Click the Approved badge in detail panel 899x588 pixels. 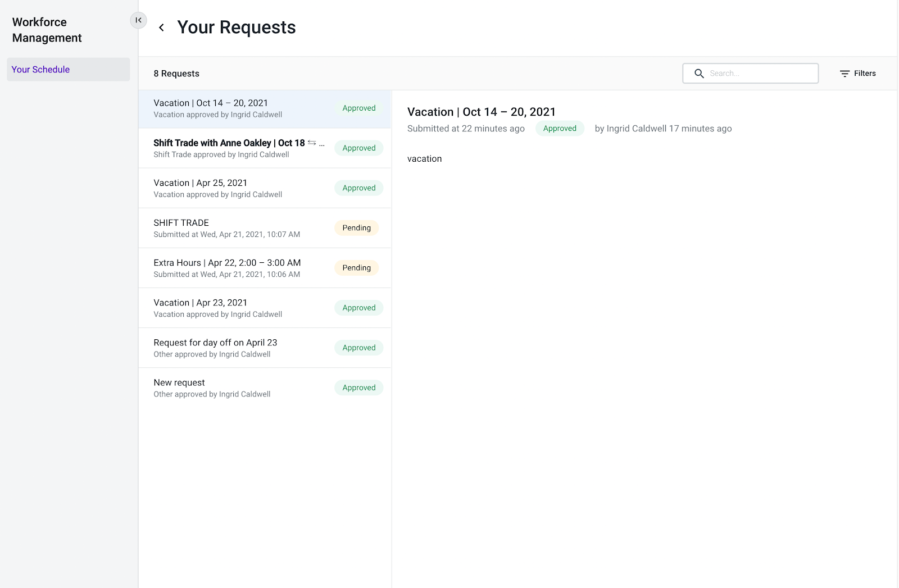(560, 129)
